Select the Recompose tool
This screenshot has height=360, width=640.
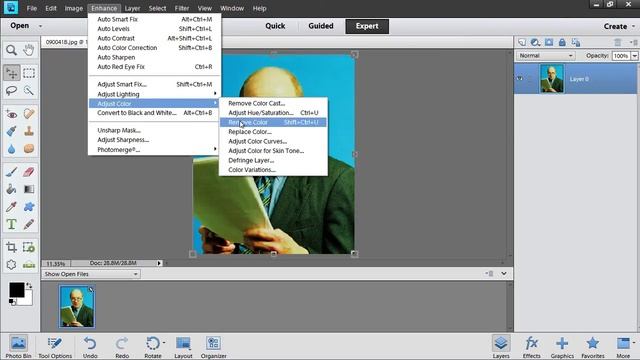29,247
